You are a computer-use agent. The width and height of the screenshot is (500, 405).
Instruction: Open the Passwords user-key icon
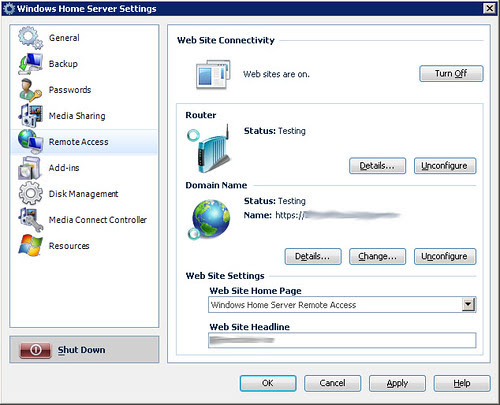coord(30,90)
